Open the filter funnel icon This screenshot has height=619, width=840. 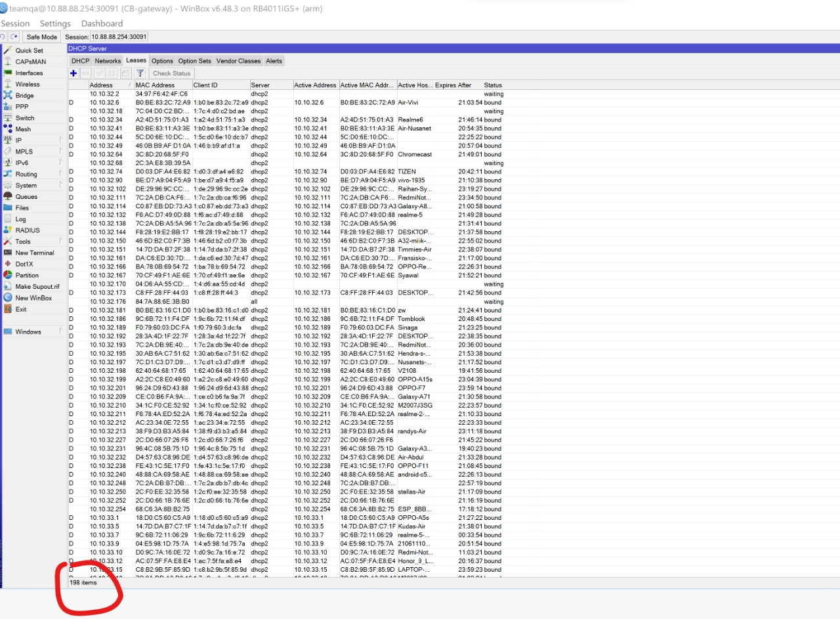tap(140, 73)
